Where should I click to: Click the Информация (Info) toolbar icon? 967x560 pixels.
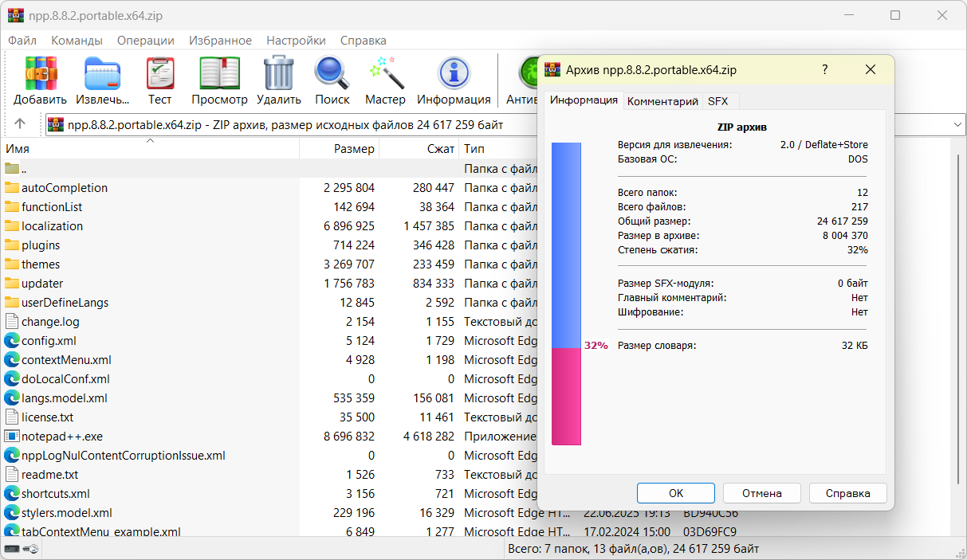click(x=454, y=80)
